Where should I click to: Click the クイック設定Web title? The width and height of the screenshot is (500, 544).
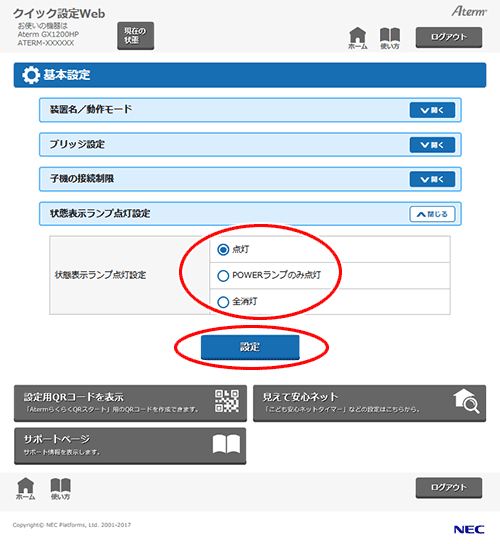[59, 14]
